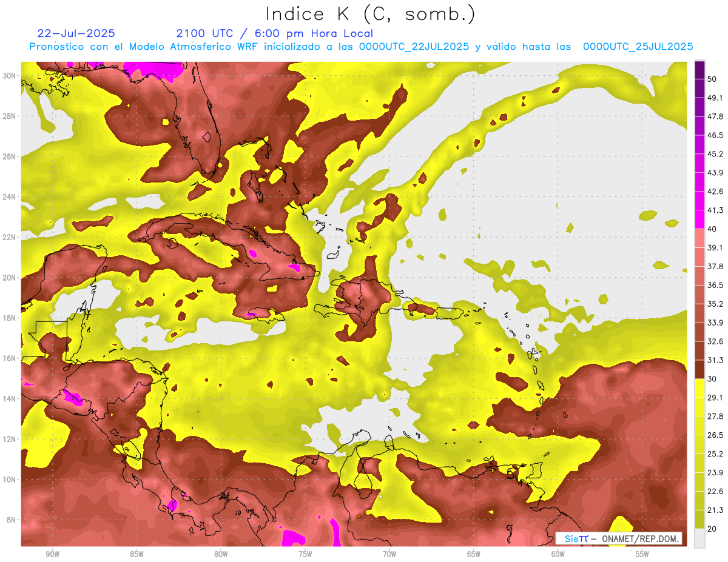Pick the dark purple swatch atop the colorbar

point(699,70)
